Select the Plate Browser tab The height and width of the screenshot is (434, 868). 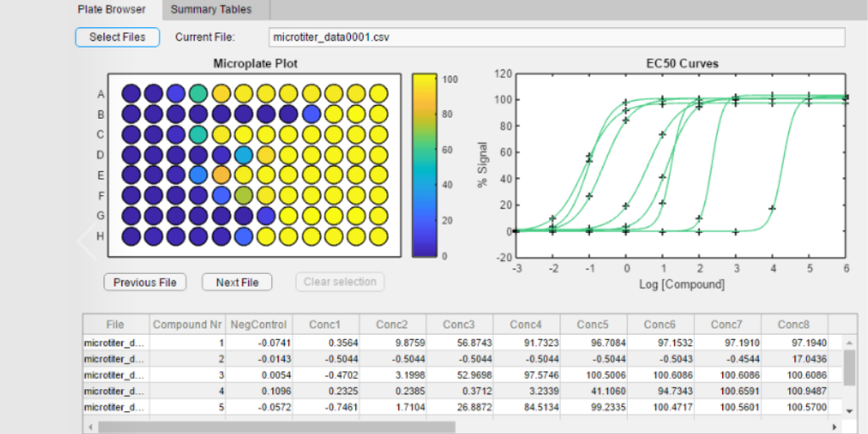111,10
